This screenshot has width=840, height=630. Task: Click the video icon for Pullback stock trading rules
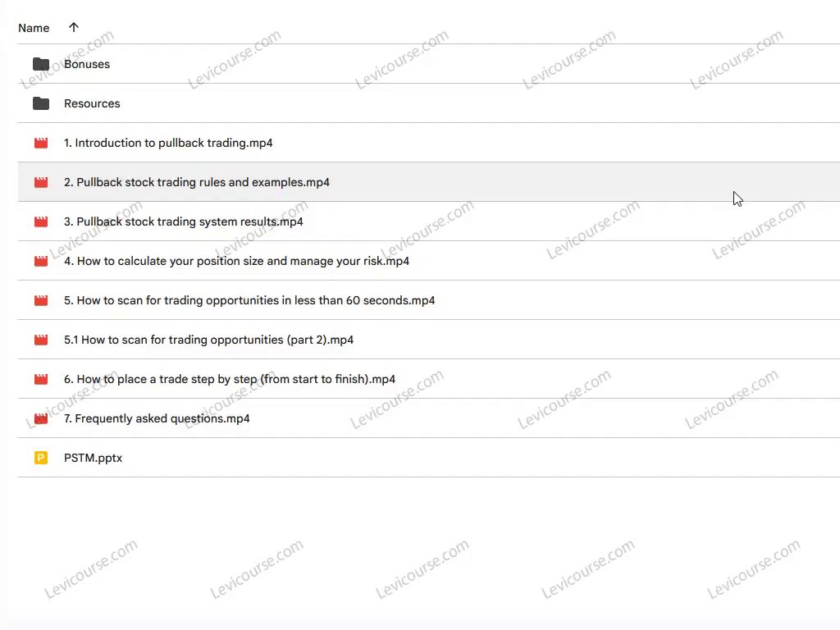click(x=41, y=182)
